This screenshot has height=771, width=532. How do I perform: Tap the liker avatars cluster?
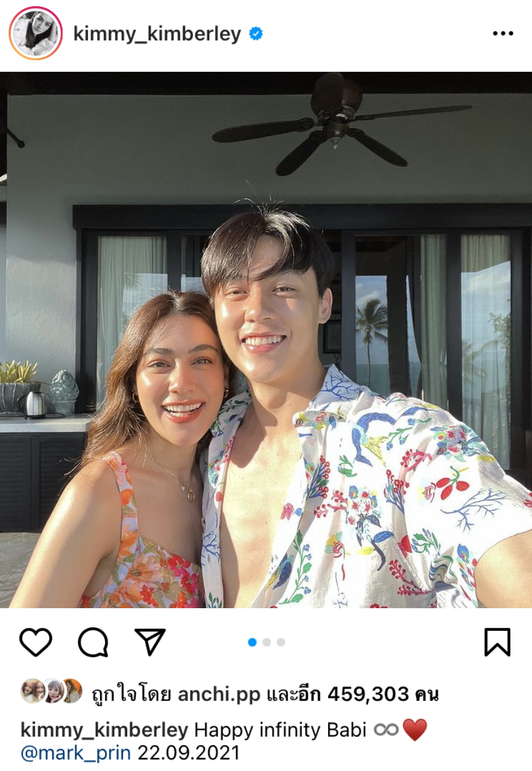pos(52,692)
